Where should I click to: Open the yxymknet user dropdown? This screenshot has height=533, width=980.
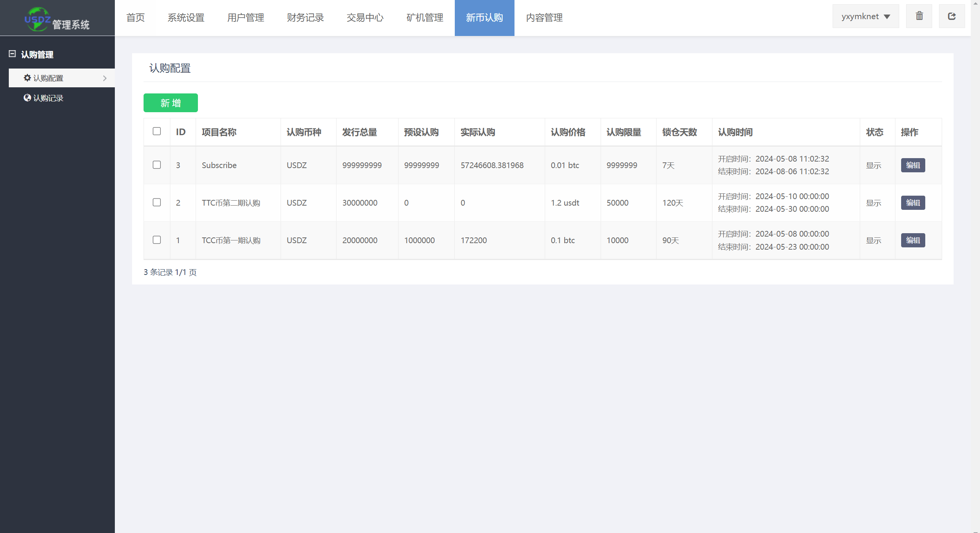click(x=866, y=16)
